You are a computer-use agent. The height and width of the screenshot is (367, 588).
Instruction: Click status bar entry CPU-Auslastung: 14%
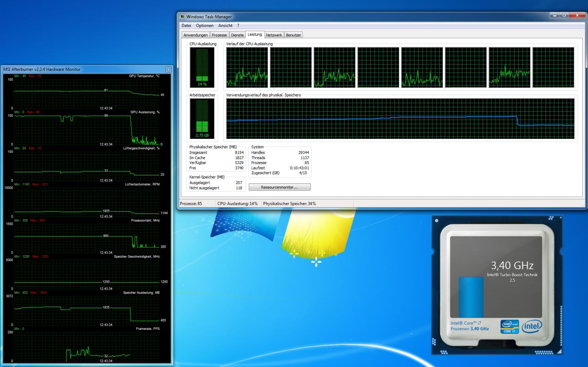click(x=238, y=204)
